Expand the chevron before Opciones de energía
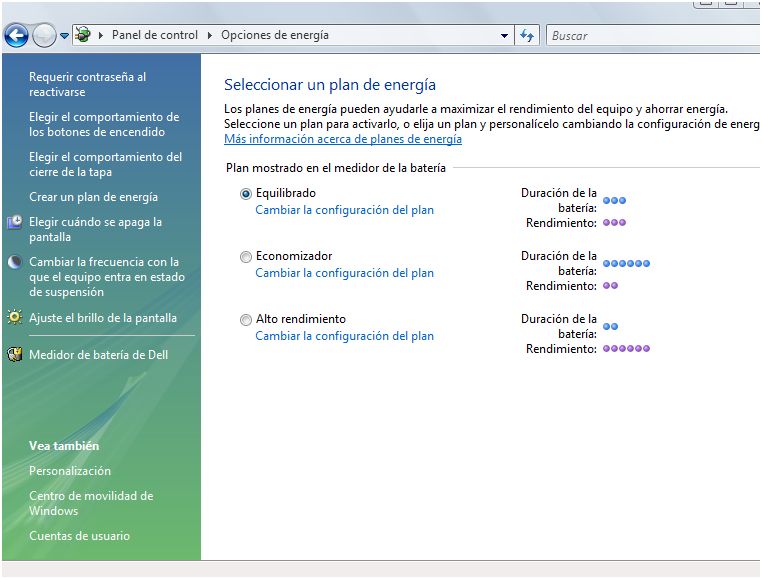 209,35
